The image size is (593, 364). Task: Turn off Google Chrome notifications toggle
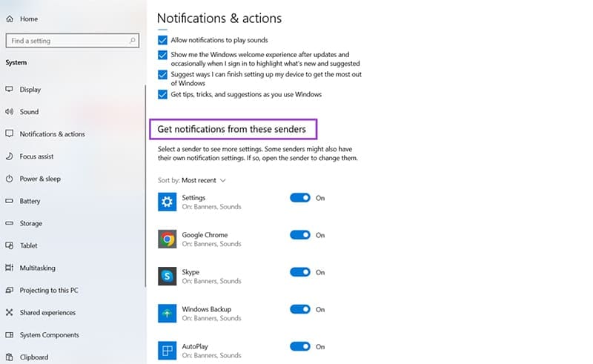click(299, 235)
